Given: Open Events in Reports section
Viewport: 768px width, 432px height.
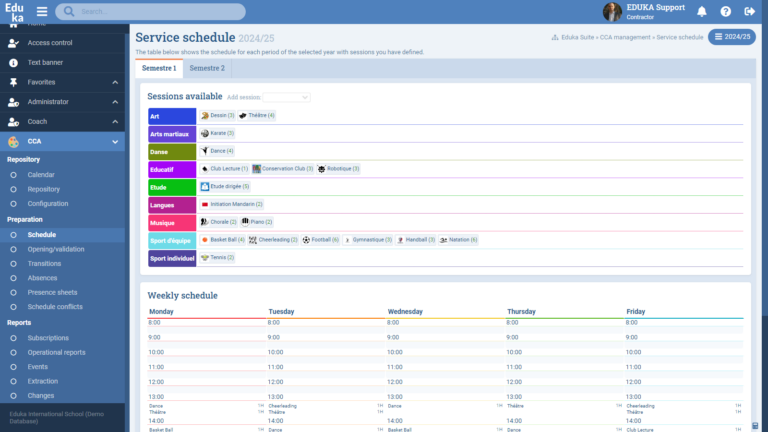Looking at the screenshot, I should click(37, 367).
